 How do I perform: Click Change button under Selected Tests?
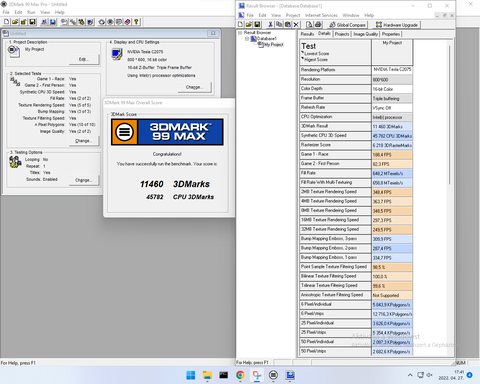84,141
